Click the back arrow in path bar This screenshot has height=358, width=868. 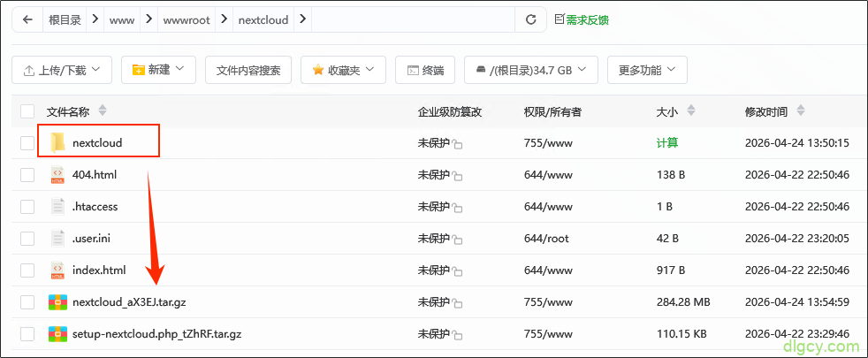[27, 20]
